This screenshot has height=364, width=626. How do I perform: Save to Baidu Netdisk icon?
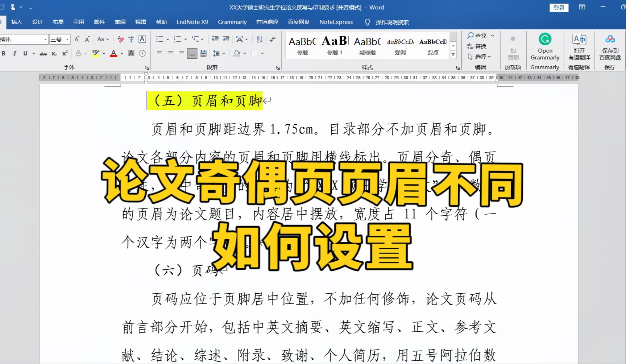point(610,46)
